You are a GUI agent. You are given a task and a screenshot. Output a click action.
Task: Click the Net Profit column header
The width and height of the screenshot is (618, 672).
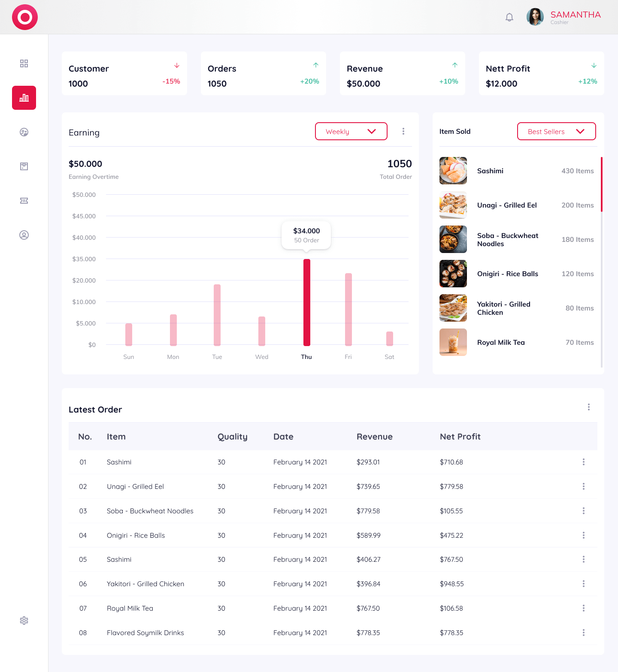(460, 437)
